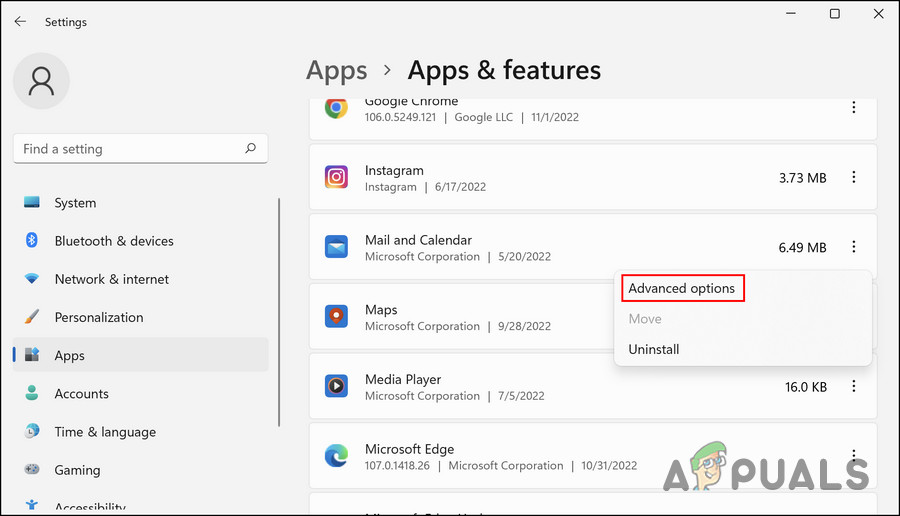Select Move in the context menu
This screenshot has width=900, height=516.
coord(645,319)
